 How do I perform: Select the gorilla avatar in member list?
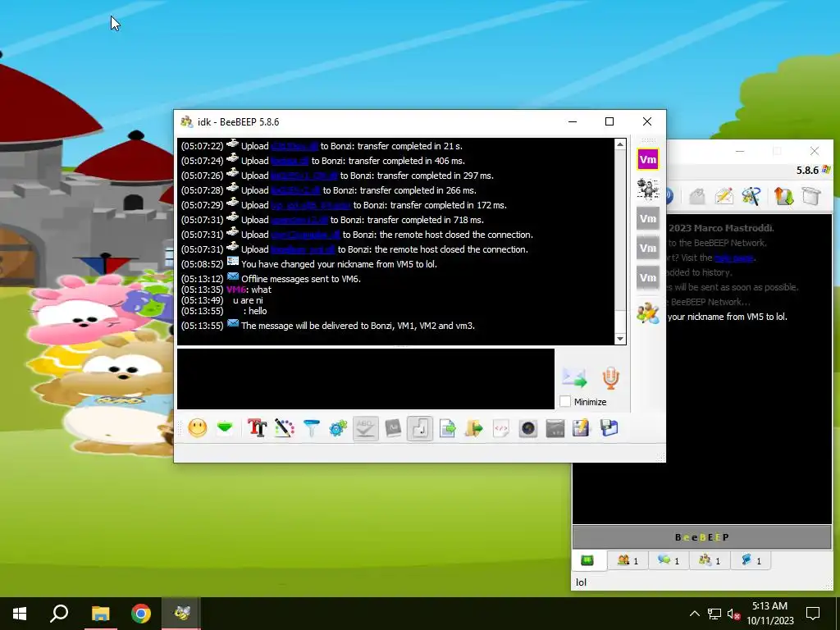coord(648,189)
